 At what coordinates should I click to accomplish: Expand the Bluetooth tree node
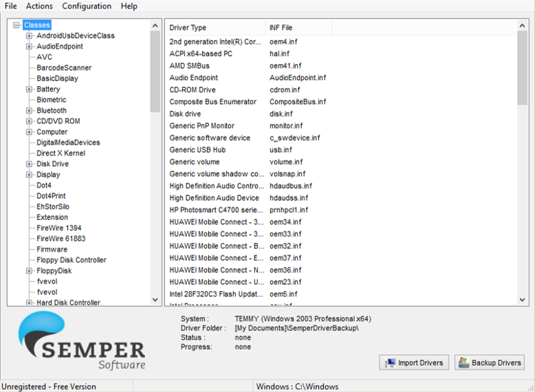point(30,111)
